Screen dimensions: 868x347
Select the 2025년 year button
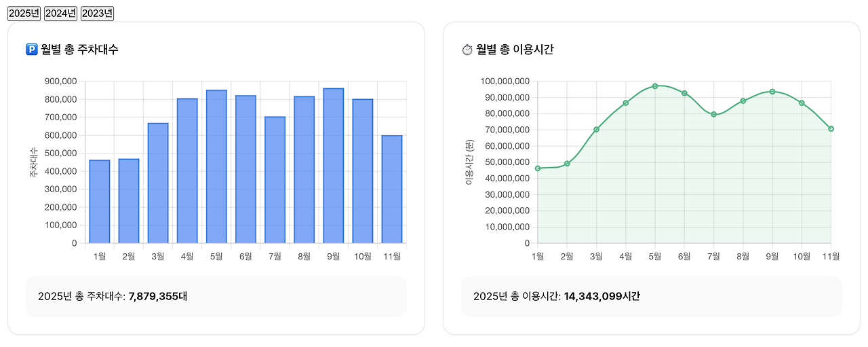(24, 14)
